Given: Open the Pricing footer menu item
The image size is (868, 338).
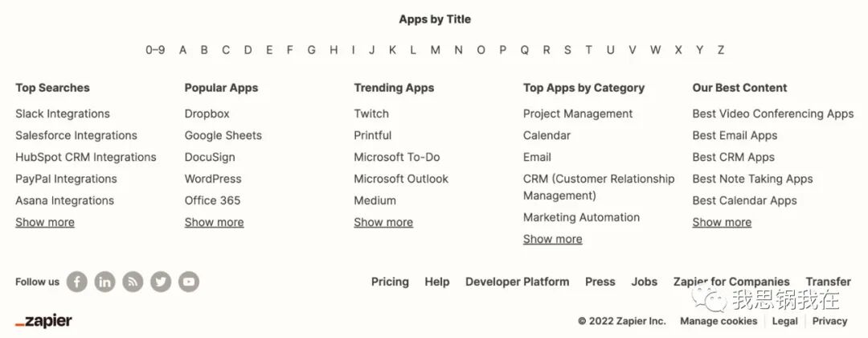Looking at the screenshot, I should pos(390,282).
